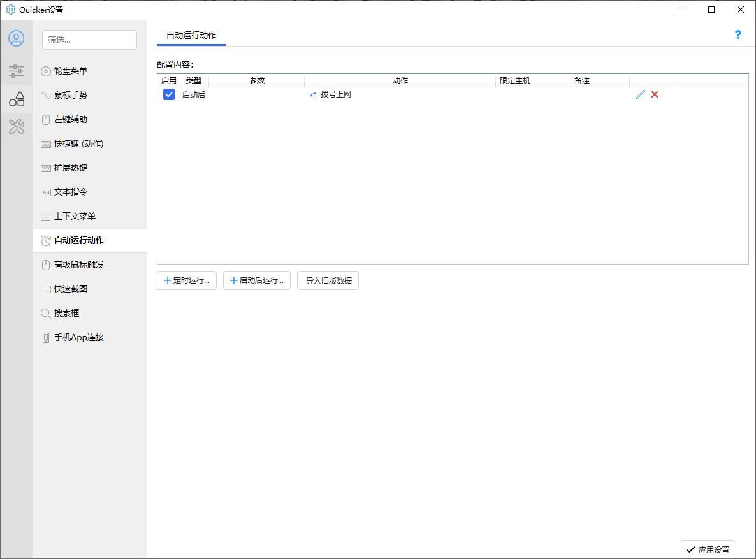Select the shapes icon in left sidebar
This screenshot has width=756, height=559.
pyautogui.click(x=17, y=99)
